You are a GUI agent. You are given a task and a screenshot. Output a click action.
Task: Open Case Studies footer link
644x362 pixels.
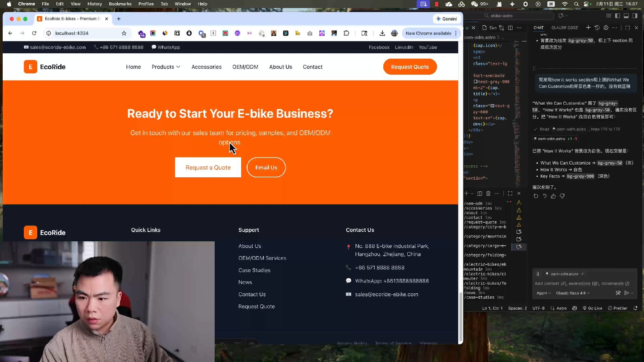[254, 270]
